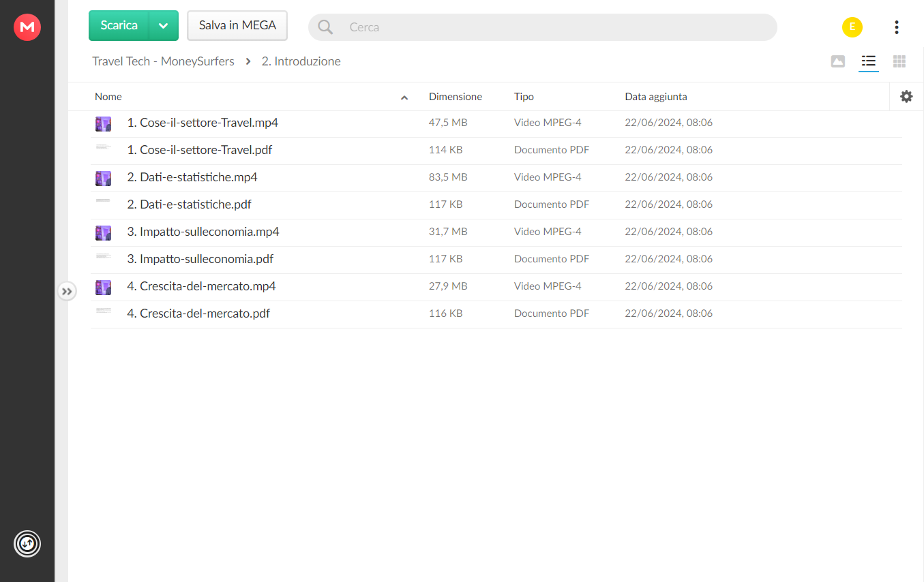924x582 pixels.
Task: Sort files by Nome column arrow
Action: [x=404, y=97]
